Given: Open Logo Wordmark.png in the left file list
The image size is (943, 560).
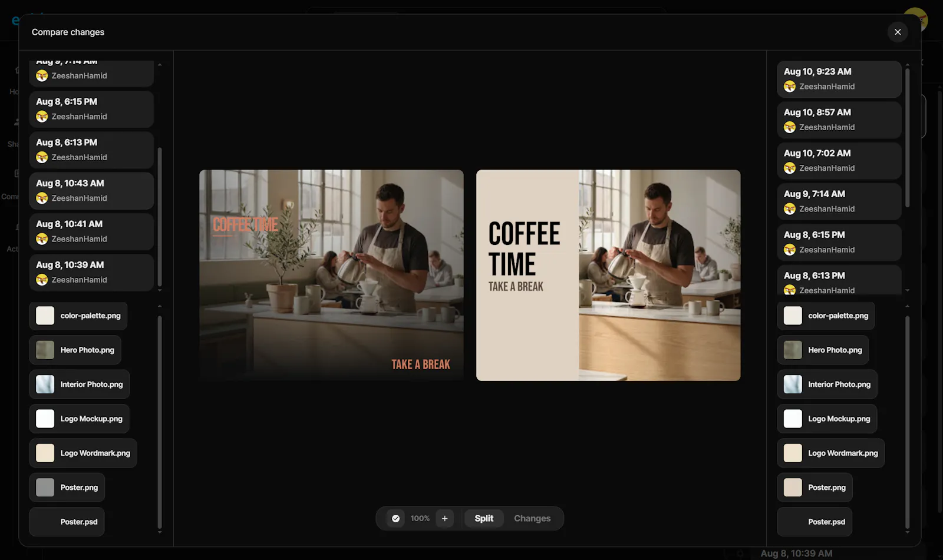Looking at the screenshot, I should 83,453.
